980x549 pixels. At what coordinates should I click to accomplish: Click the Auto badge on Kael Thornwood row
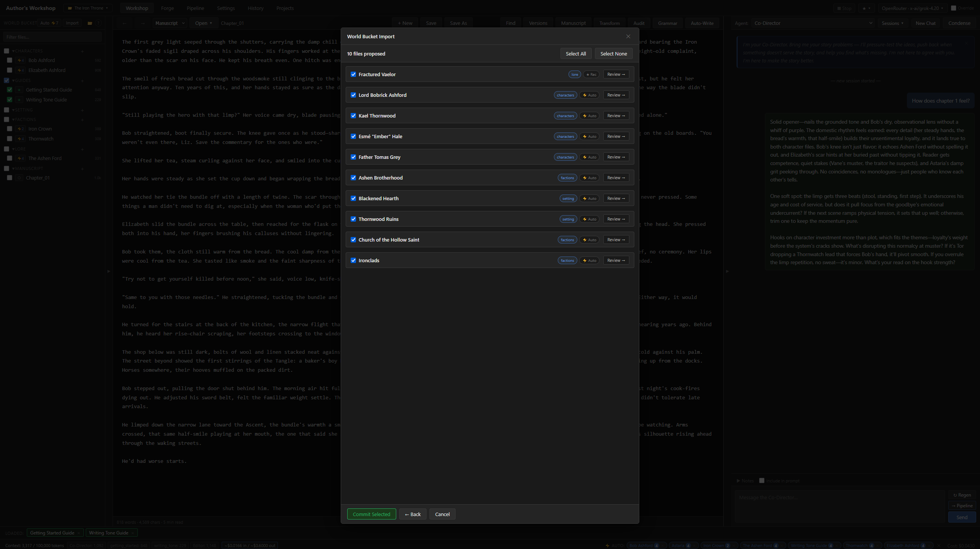(589, 116)
